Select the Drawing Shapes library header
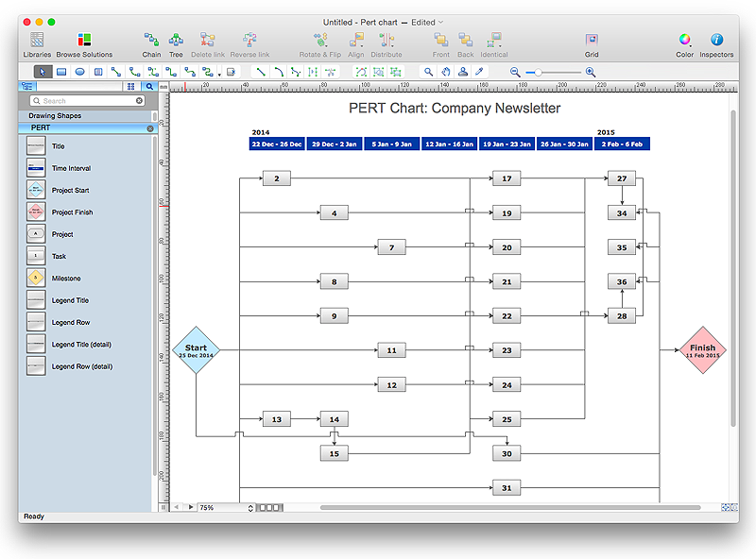The width and height of the screenshot is (756, 559). pyautogui.click(x=55, y=116)
